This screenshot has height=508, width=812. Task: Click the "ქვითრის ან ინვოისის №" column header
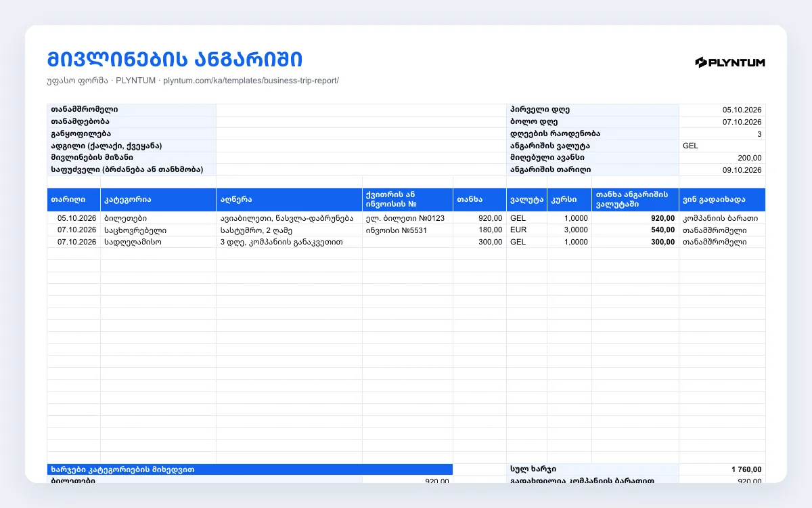(x=407, y=200)
